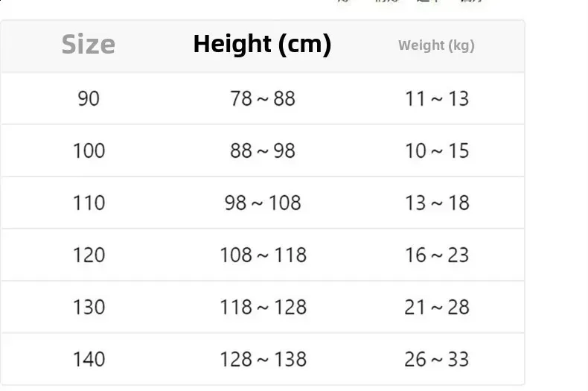Click the 98 ~ 108 height cell
Image resolution: width=588 pixels, height=391 pixels.
[x=263, y=203]
